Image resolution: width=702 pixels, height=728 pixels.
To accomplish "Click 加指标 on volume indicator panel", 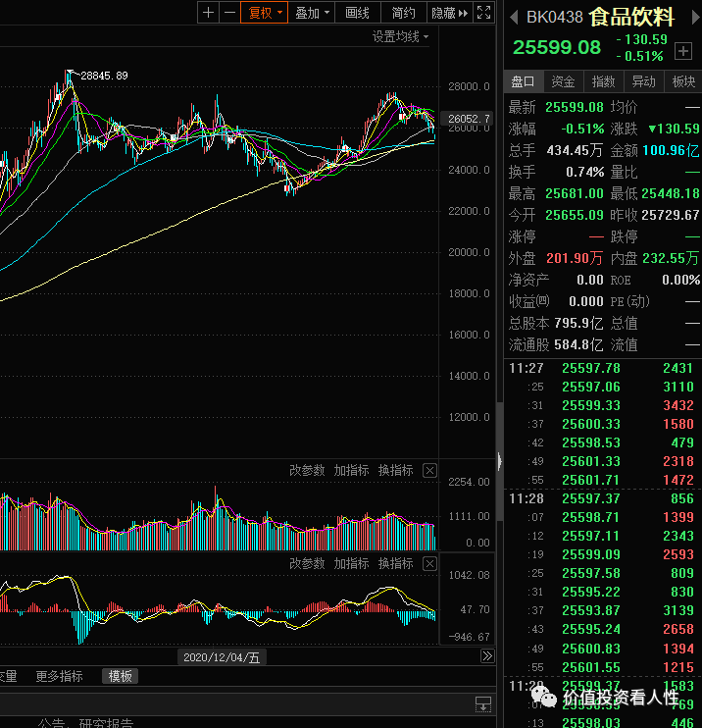I will coord(351,470).
